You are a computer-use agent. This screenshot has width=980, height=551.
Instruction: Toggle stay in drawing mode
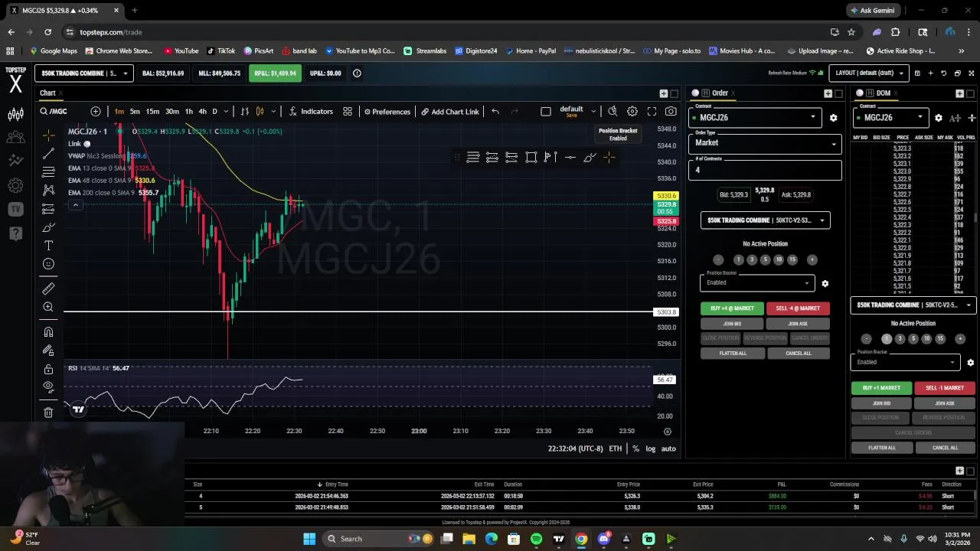pos(48,350)
